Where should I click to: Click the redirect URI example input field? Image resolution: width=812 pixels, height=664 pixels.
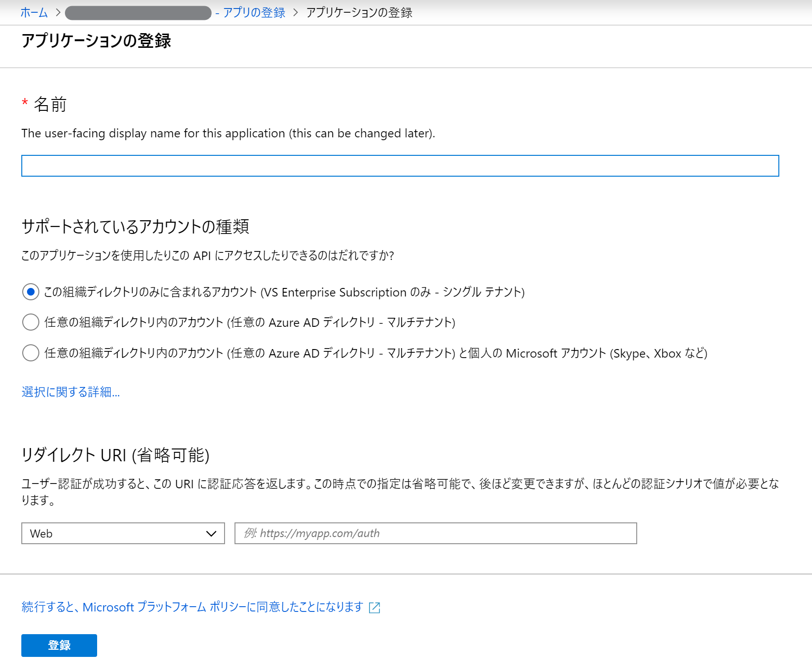436,533
